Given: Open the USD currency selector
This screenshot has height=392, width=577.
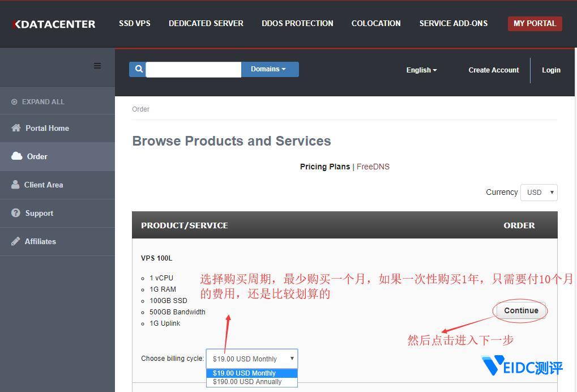Looking at the screenshot, I should [538, 193].
